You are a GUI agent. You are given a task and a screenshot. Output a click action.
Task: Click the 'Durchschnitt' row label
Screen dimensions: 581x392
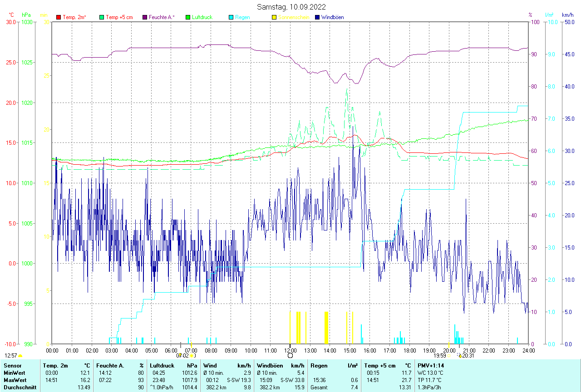[19, 387]
